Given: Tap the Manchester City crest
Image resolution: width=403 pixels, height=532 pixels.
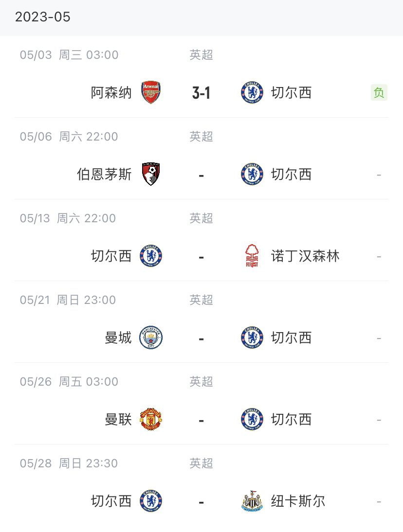Looking at the screenshot, I should [x=151, y=337].
